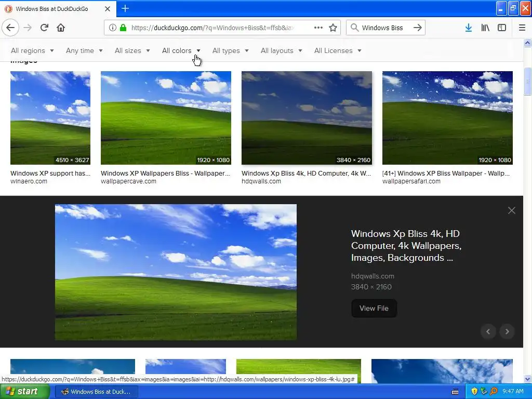Open a new browser tab

pyautogui.click(x=125, y=8)
